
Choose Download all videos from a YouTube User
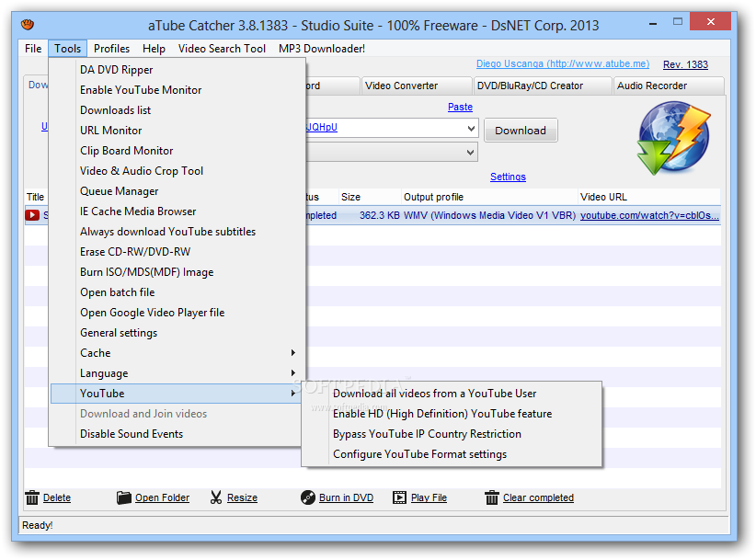point(452,394)
